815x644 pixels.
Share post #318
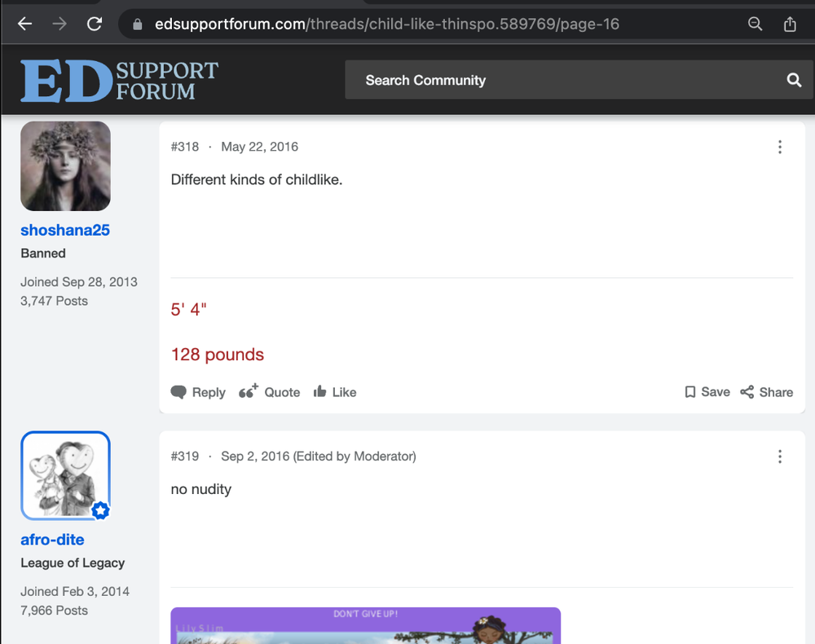click(x=767, y=392)
